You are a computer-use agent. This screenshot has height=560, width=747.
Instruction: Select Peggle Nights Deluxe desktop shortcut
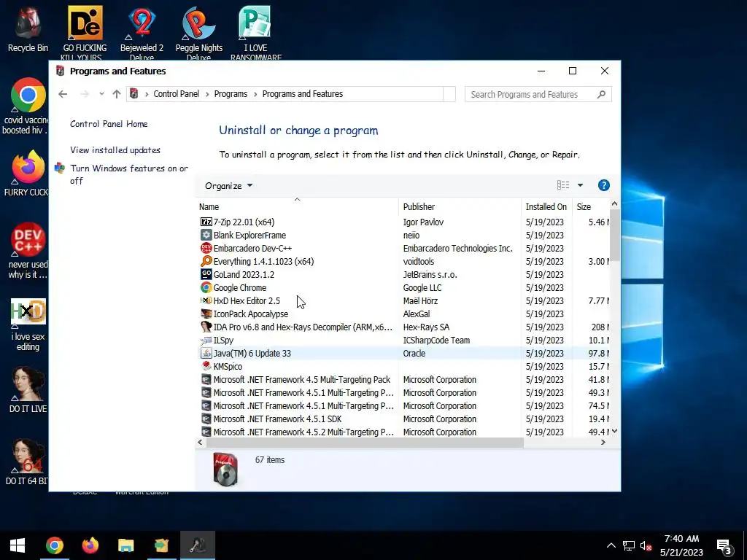[x=198, y=32]
